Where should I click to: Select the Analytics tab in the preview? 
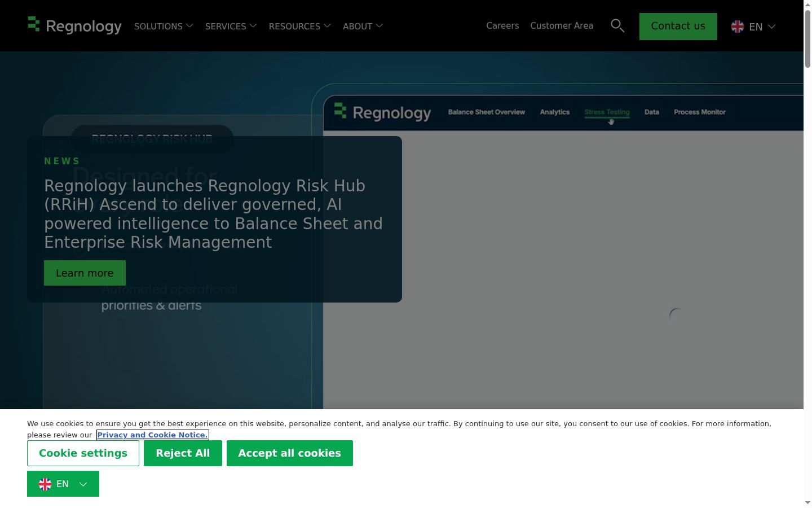pos(555,112)
